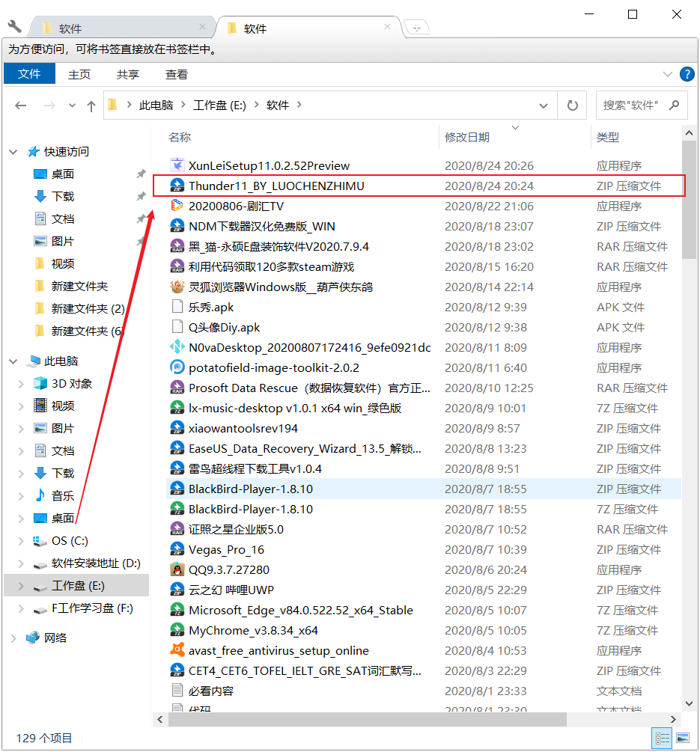Screen dimensions: 700x752
Task: Refresh the current folder view
Action: pos(573,105)
